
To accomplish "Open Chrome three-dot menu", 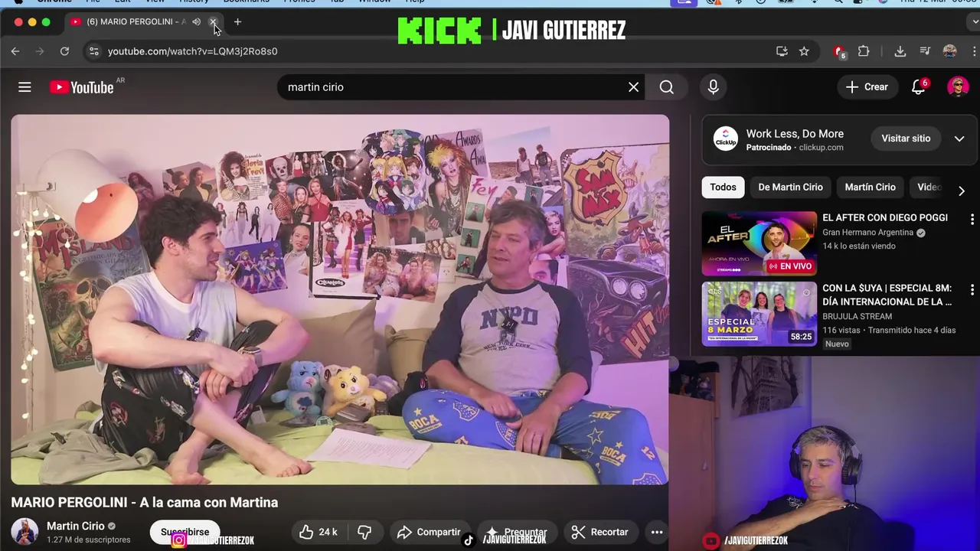I will [974, 51].
